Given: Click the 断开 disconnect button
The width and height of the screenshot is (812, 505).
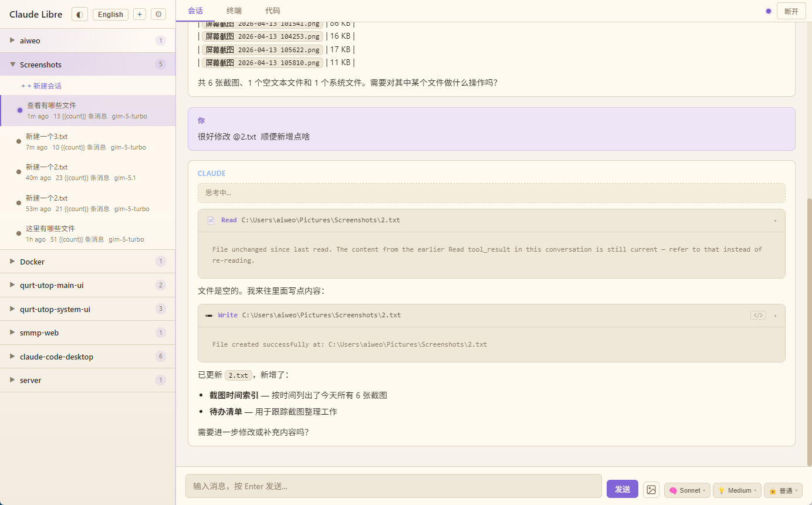Looking at the screenshot, I should click(791, 11).
